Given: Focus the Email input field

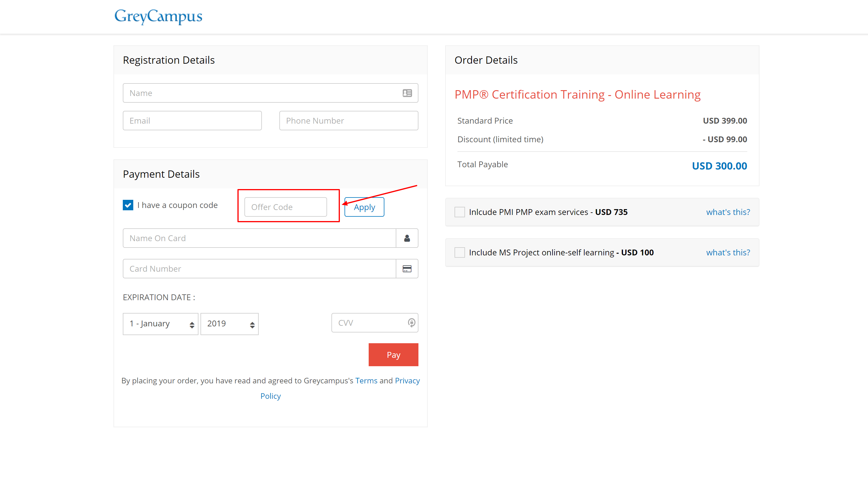Looking at the screenshot, I should tap(192, 120).
